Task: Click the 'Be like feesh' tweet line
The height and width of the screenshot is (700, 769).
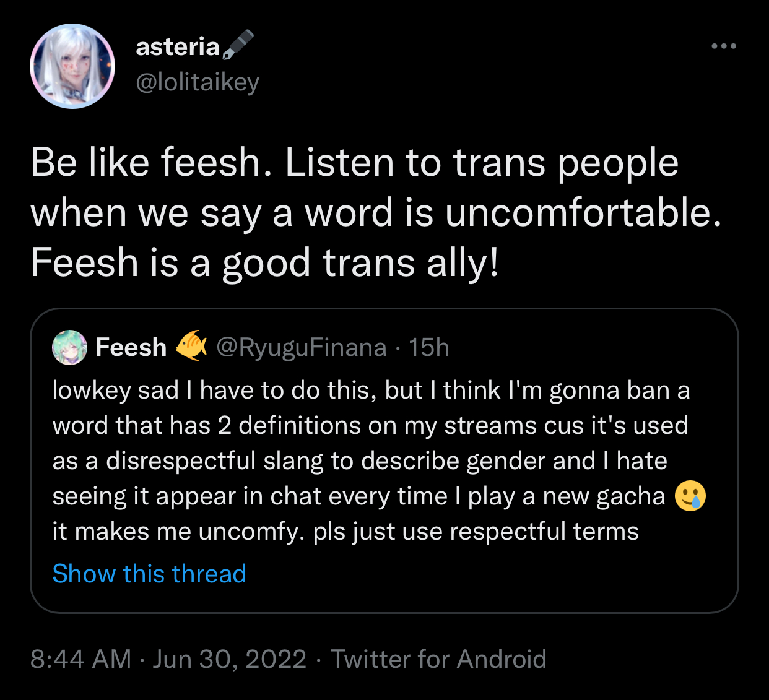Action: coord(354,163)
